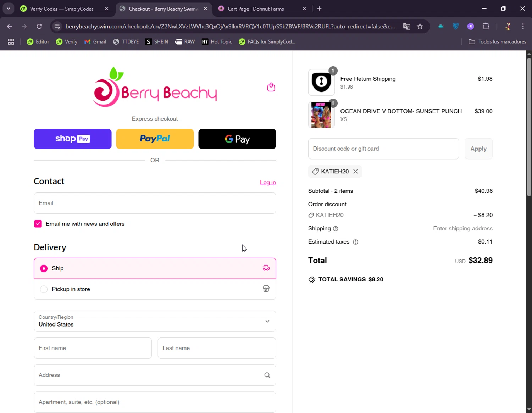Viewport: 532px width, 413px height.
Task: Click the First name field
Action: tap(93, 348)
